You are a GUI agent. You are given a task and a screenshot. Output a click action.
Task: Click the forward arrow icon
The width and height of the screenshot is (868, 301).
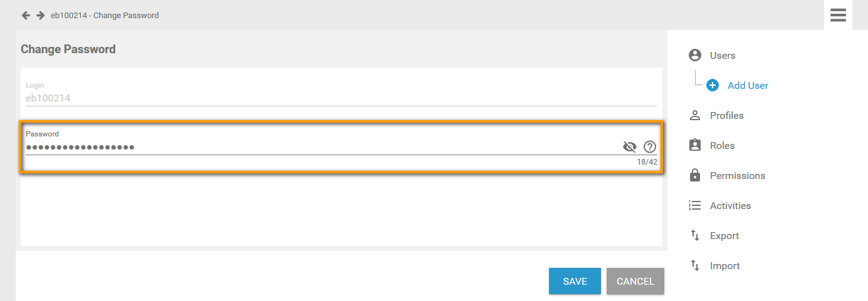[40, 15]
